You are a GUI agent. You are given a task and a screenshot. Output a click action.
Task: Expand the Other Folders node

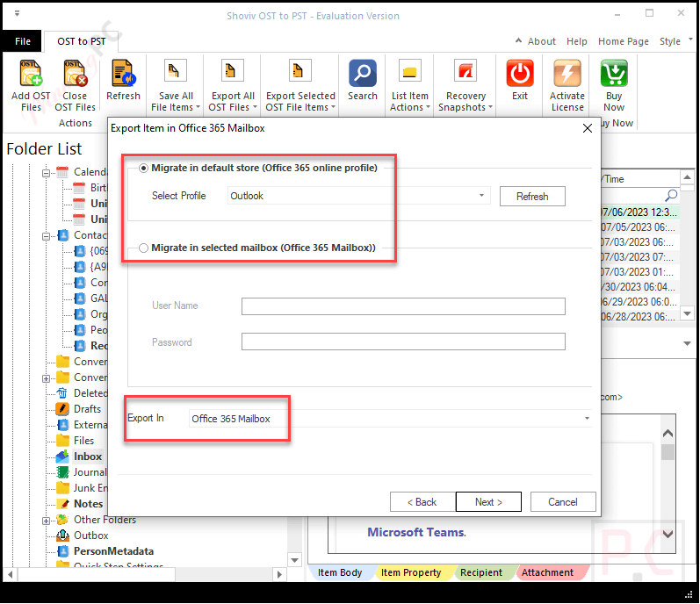point(46,521)
